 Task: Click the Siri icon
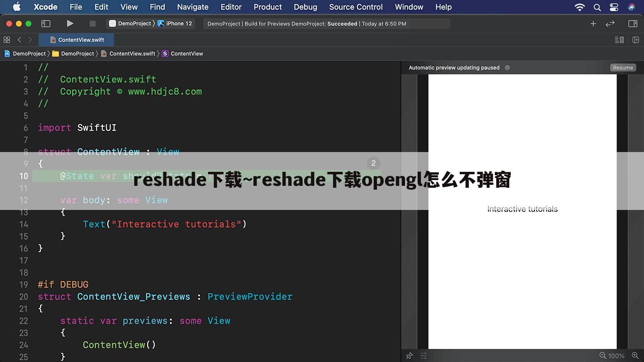[631, 7]
